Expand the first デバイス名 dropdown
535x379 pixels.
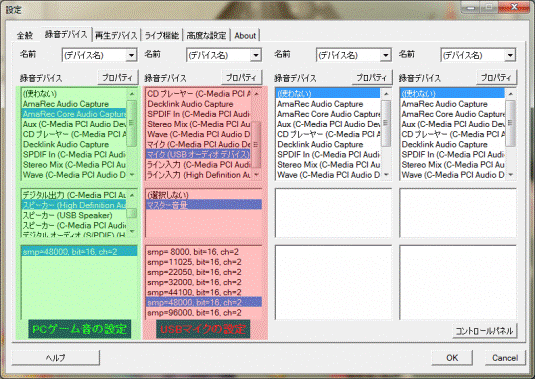coord(131,55)
